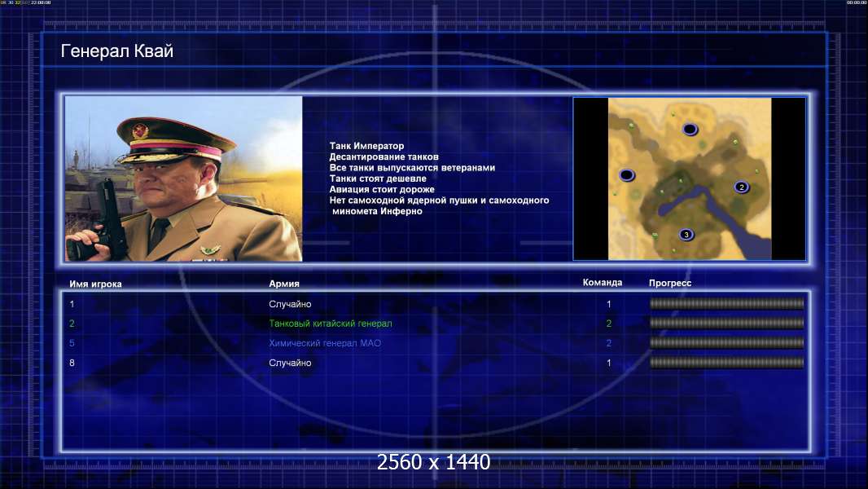Click the 'Армия' column header
This screenshot has height=489, width=868.
(x=284, y=284)
